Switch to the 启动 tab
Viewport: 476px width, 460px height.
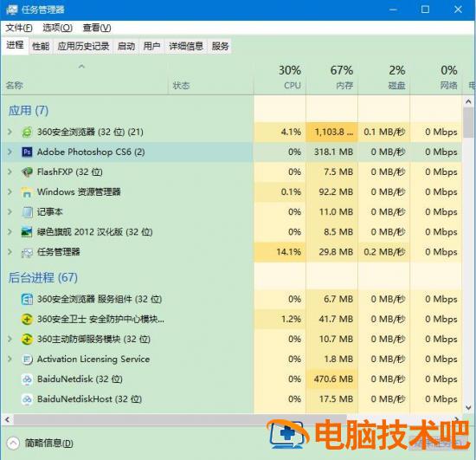[126, 47]
